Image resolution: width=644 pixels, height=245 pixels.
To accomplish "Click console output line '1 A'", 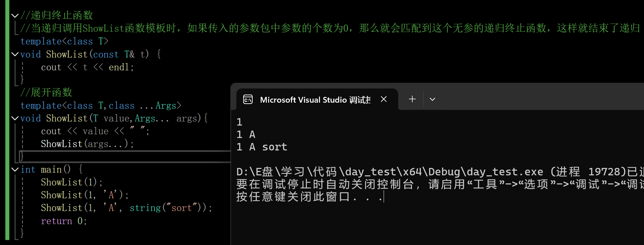I will [246, 135].
